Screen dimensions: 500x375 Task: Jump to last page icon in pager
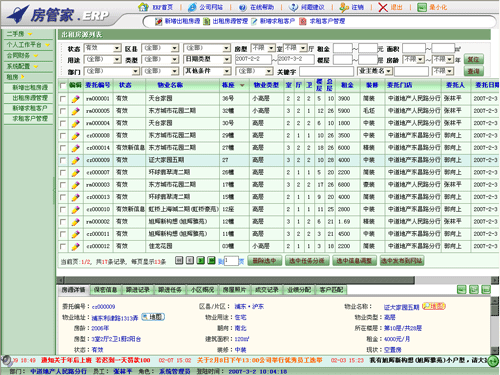pyautogui.click(x=211, y=260)
